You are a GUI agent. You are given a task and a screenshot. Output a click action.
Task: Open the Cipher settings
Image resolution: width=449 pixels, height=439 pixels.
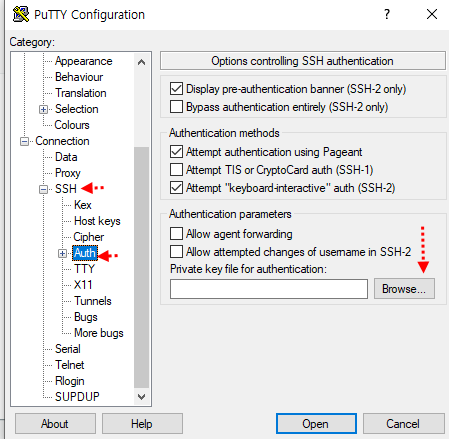coord(89,237)
